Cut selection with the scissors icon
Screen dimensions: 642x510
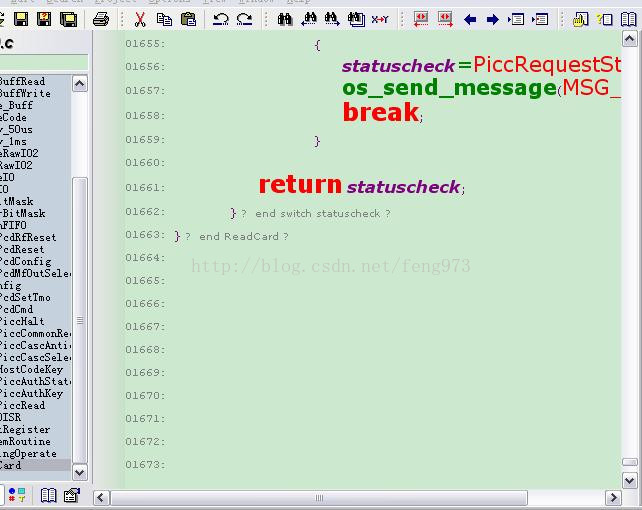click(140, 19)
